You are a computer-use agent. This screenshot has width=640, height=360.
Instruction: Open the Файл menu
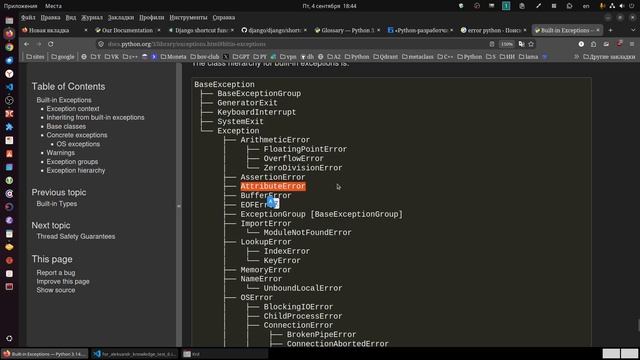[x=28, y=18]
